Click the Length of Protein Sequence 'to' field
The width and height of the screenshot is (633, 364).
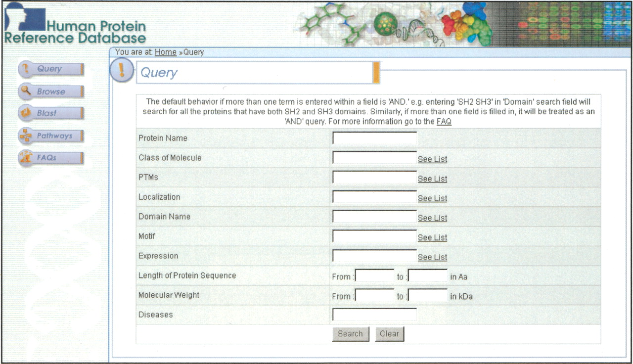(428, 276)
